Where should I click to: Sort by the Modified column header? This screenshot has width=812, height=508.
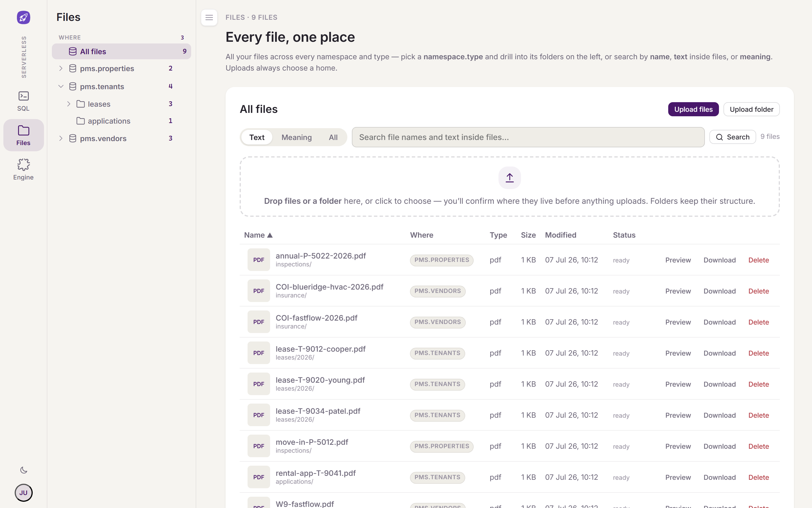560,235
